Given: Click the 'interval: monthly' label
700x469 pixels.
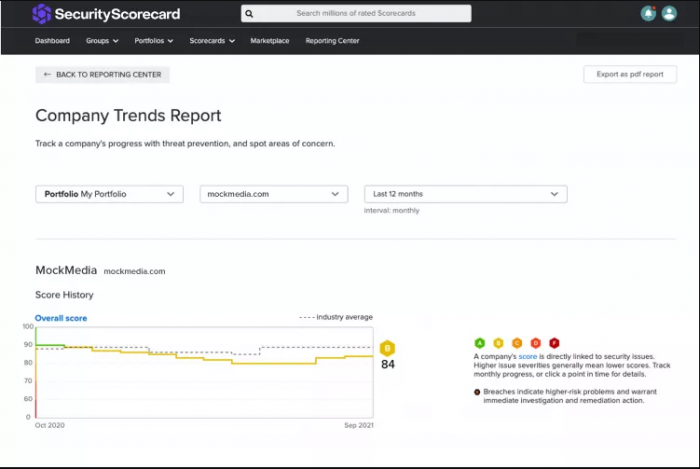Looking at the screenshot, I should [392, 211].
